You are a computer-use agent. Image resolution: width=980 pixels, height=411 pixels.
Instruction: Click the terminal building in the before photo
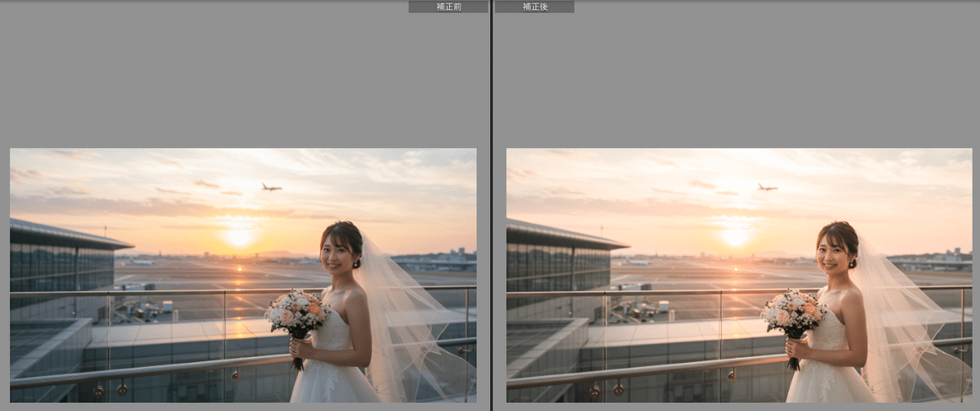(61, 261)
